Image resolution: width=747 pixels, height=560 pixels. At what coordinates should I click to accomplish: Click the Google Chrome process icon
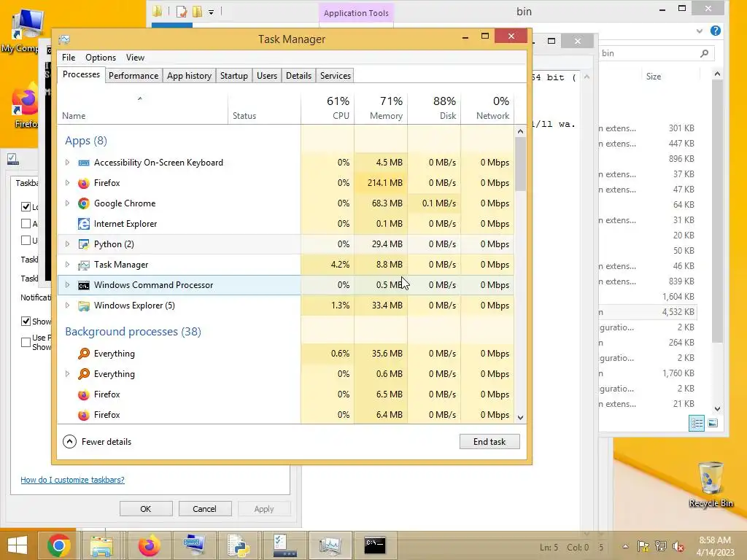84,204
